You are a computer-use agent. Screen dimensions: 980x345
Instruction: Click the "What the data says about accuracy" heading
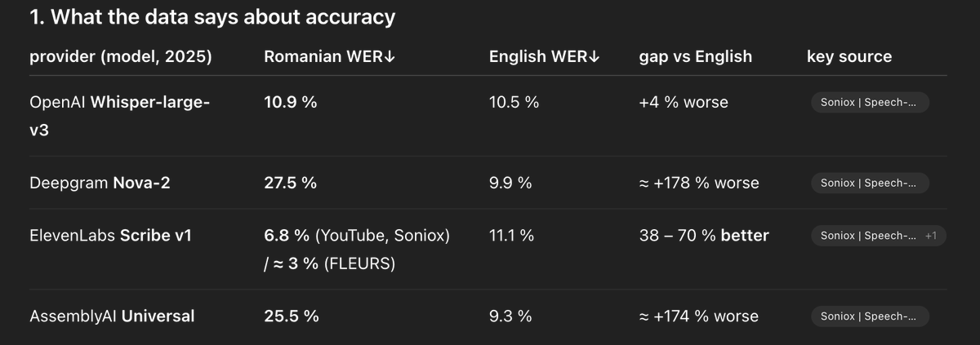coord(212,17)
